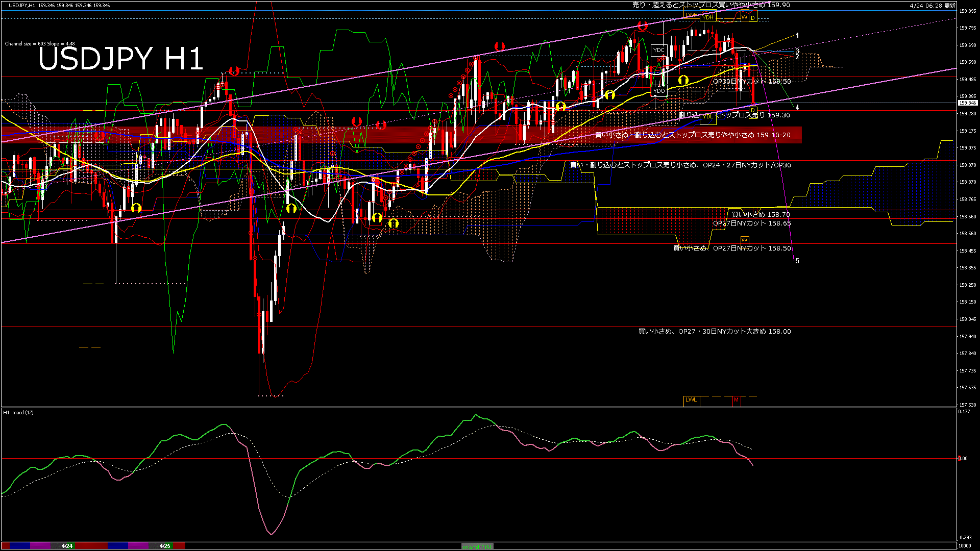Select the YDC yesterday-close marker
Screen dimensions: 980x551
click(658, 50)
